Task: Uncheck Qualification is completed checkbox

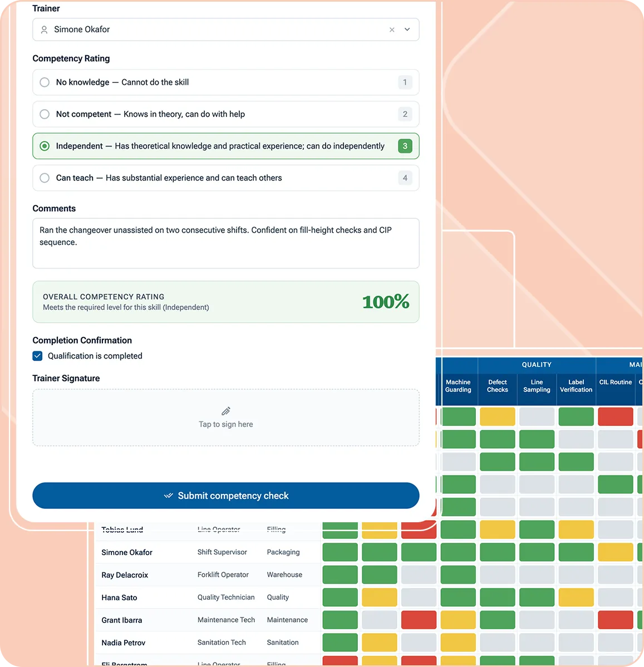Action: 37,356
